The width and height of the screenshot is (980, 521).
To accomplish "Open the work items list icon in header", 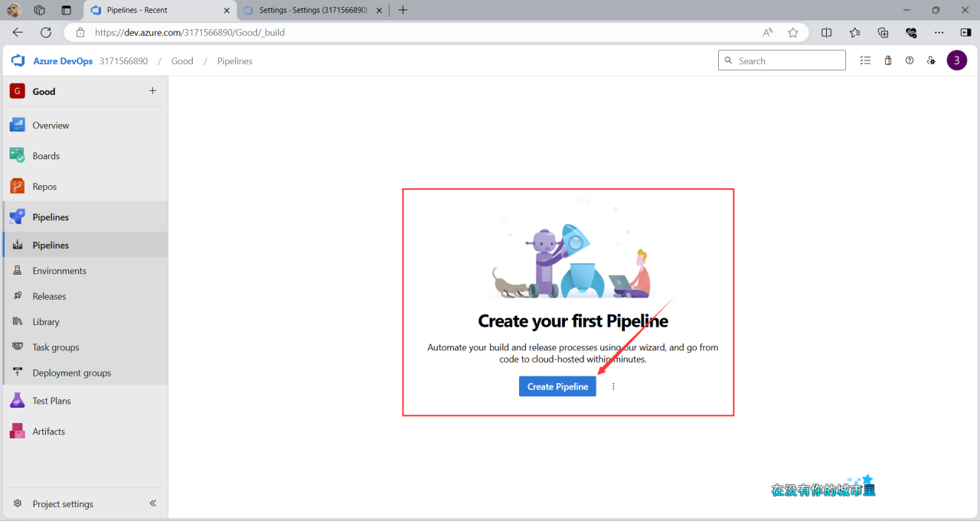I will (x=865, y=60).
